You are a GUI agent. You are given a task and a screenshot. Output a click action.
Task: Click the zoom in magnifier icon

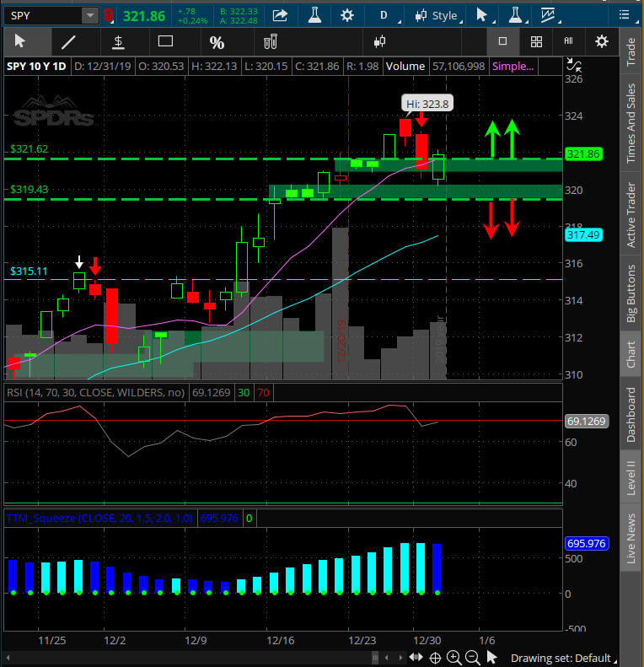454,658
